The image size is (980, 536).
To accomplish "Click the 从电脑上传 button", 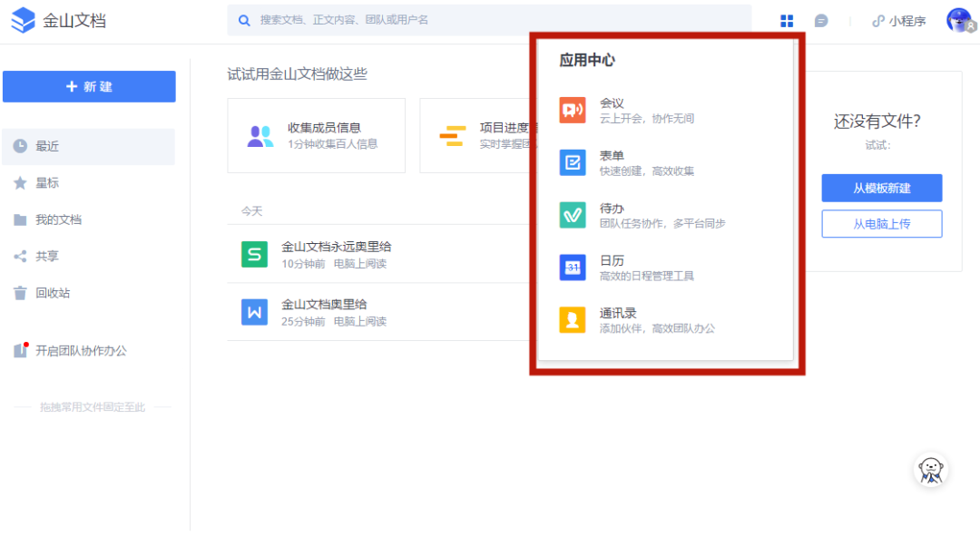I will coord(882,224).
